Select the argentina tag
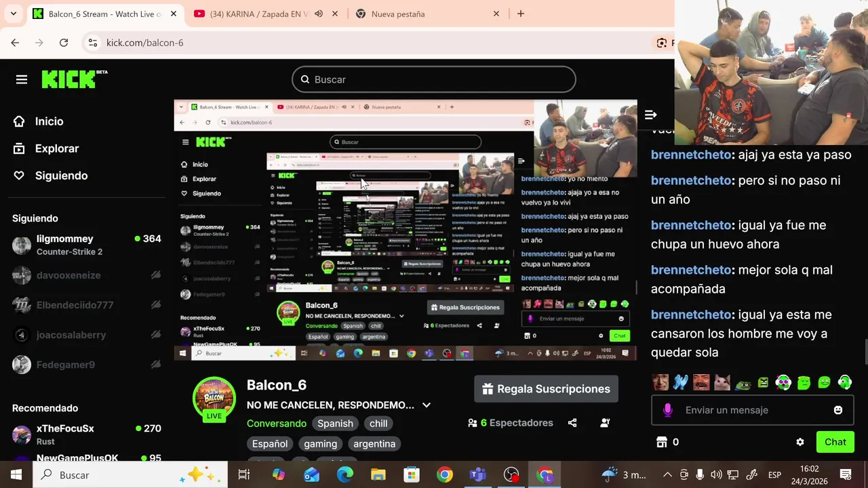 [374, 444]
